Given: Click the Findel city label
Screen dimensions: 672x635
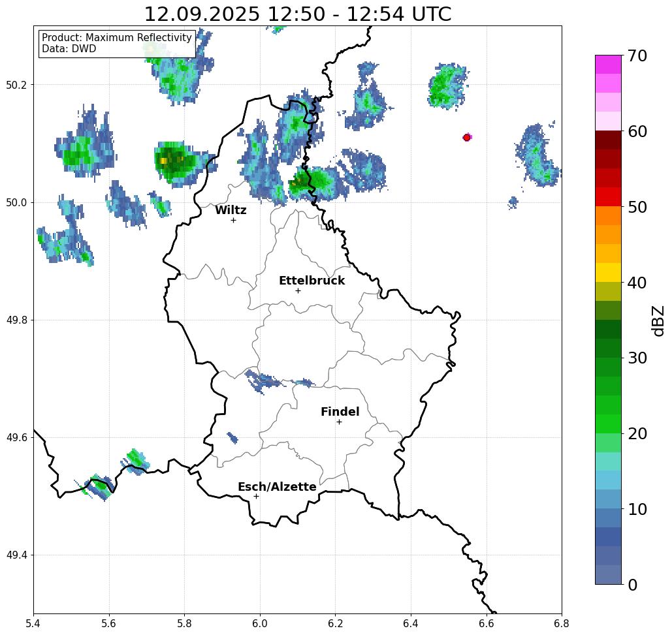Looking at the screenshot, I should point(340,412).
